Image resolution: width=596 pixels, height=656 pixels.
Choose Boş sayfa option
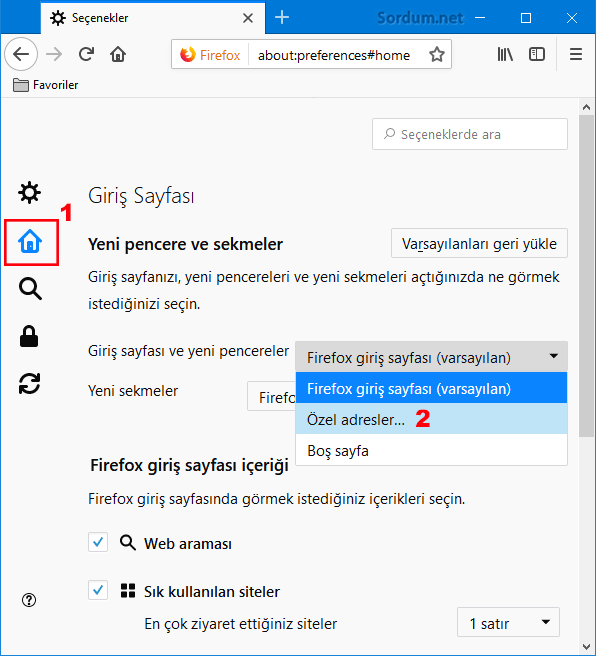[x=431, y=450]
